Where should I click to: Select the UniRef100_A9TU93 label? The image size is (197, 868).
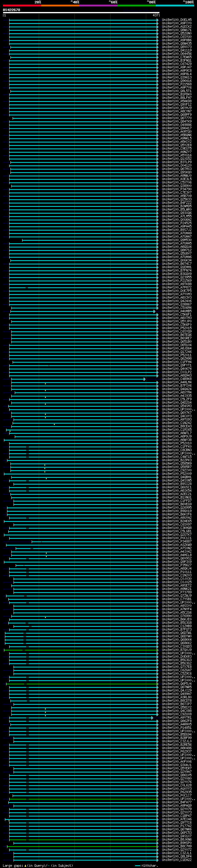click(176, 419)
